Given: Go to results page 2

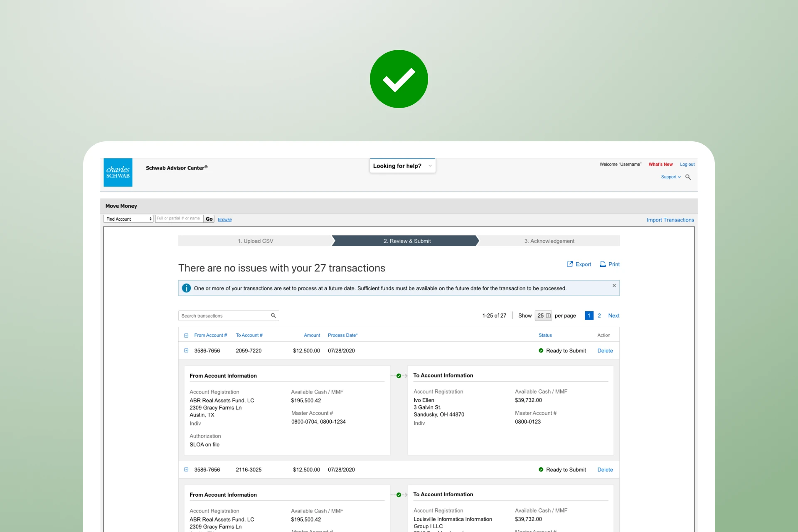Looking at the screenshot, I should point(599,315).
